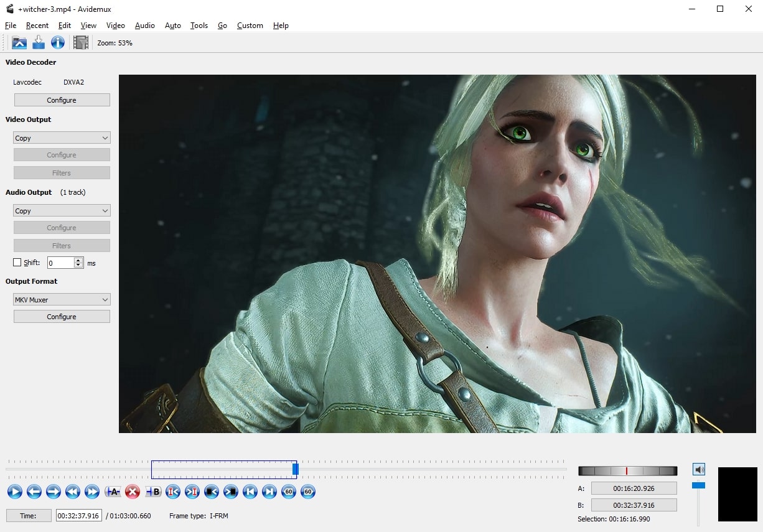Search for the next black frame
This screenshot has height=532, width=763.
(231, 492)
